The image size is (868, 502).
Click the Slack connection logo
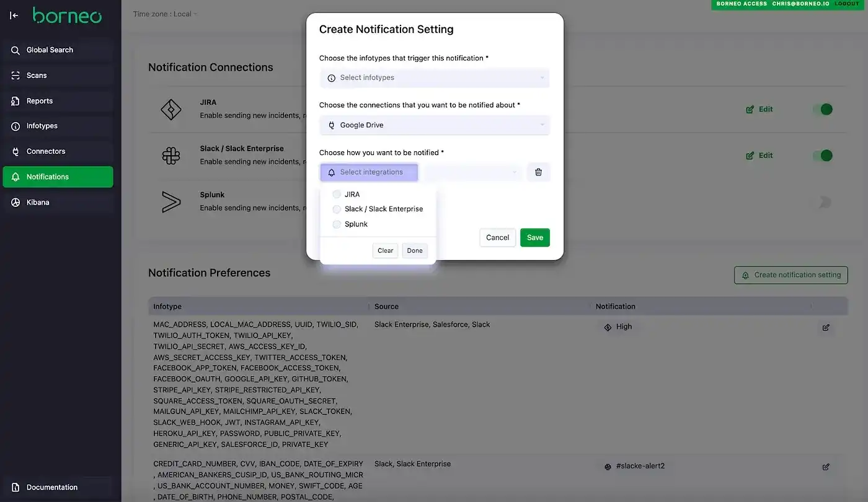coord(170,156)
